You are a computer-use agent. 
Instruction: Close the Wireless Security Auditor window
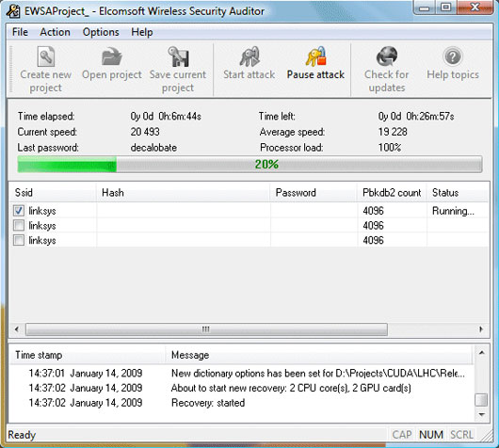(x=475, y=8)
